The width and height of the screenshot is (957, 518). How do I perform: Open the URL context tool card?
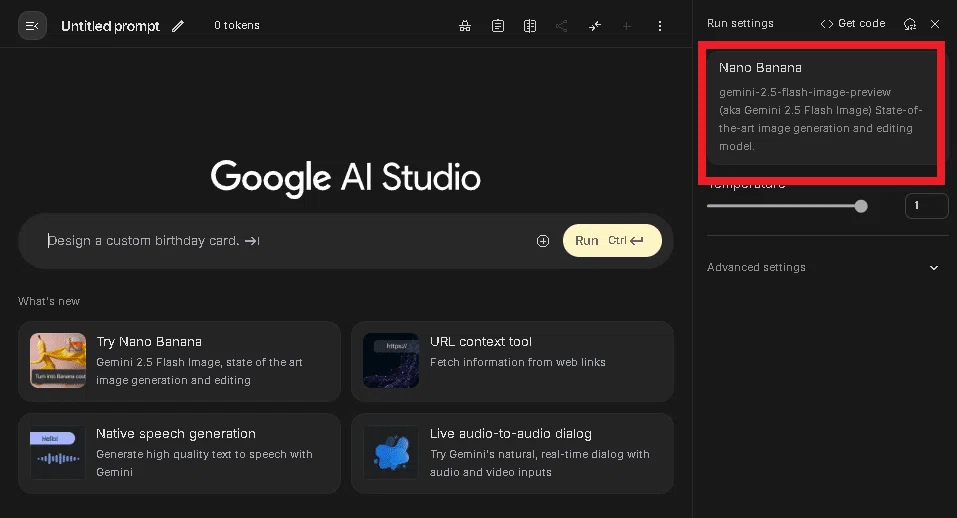tap(512, 361)
